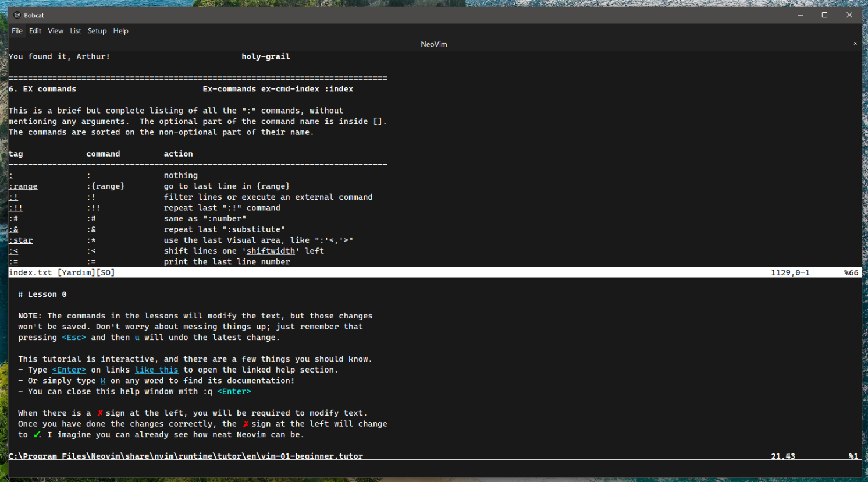Viewport: 868px width, 482px height.
Task: Click 'nothing' in the action column
Action: 181,175
